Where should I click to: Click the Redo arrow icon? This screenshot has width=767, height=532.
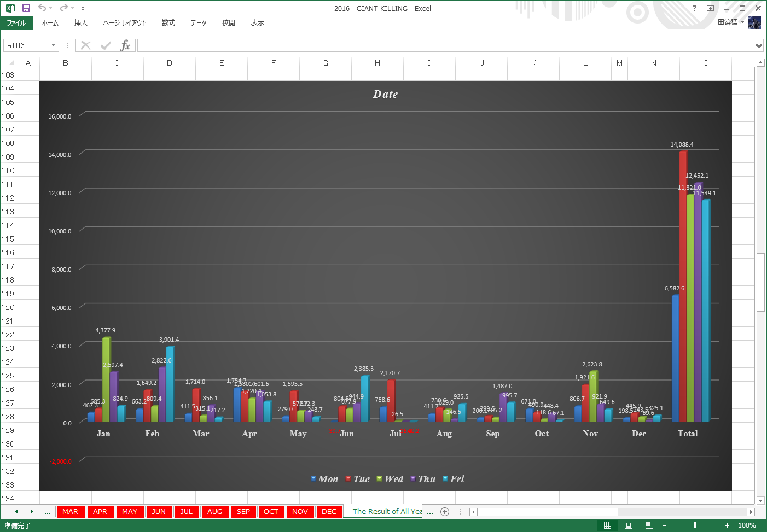(63, 8)
